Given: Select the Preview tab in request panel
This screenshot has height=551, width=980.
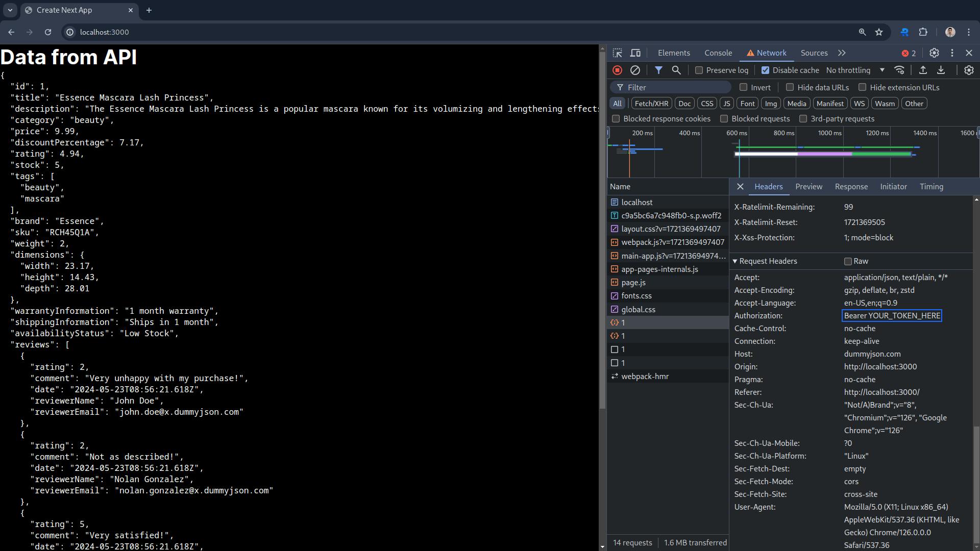Looking at the screenshot, I should point(807,186).
